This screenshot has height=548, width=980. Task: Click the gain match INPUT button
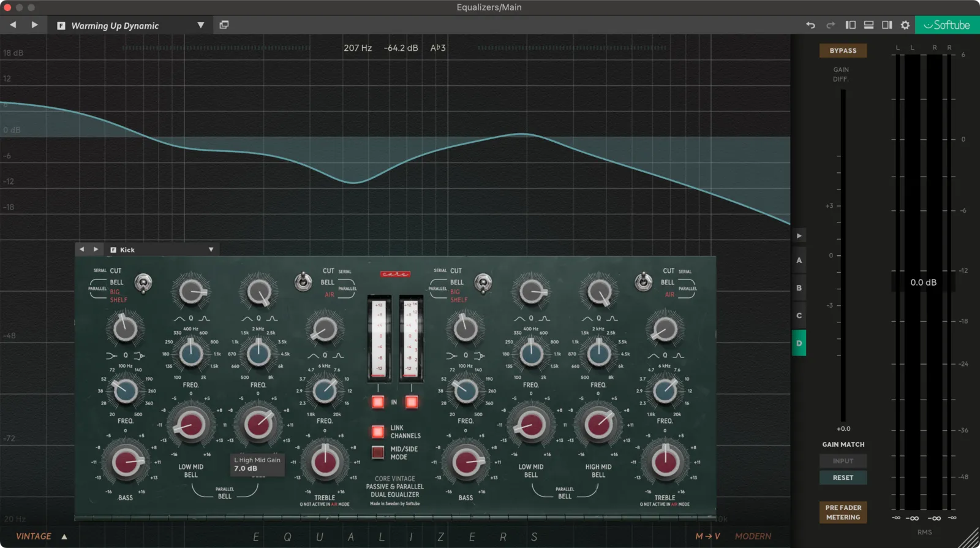coord(843,461)
